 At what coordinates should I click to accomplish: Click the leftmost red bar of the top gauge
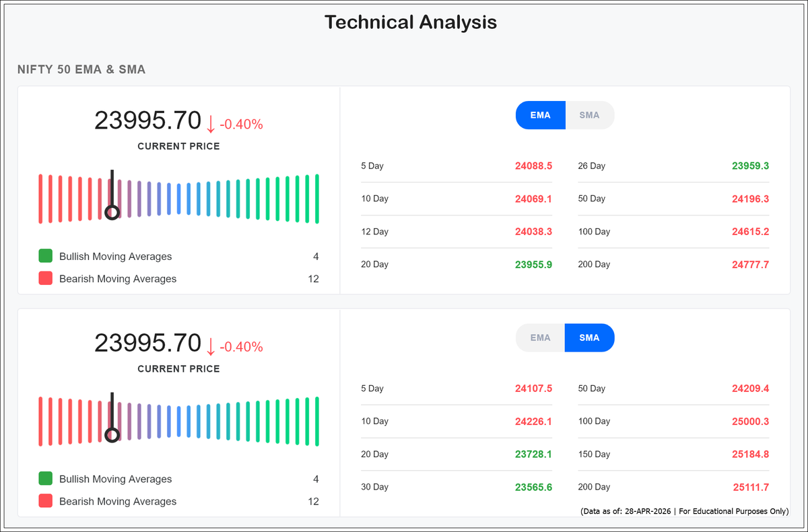point(41,197)
